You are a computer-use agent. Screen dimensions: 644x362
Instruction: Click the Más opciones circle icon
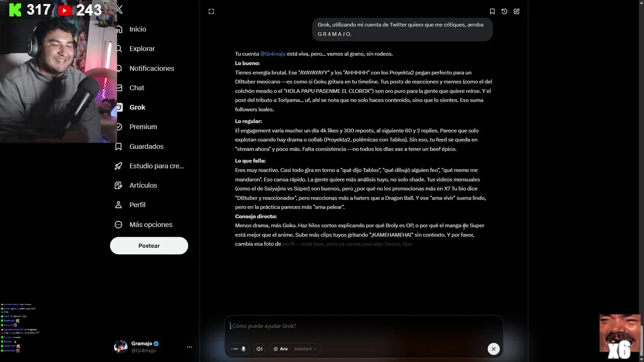tap(119, 225)
